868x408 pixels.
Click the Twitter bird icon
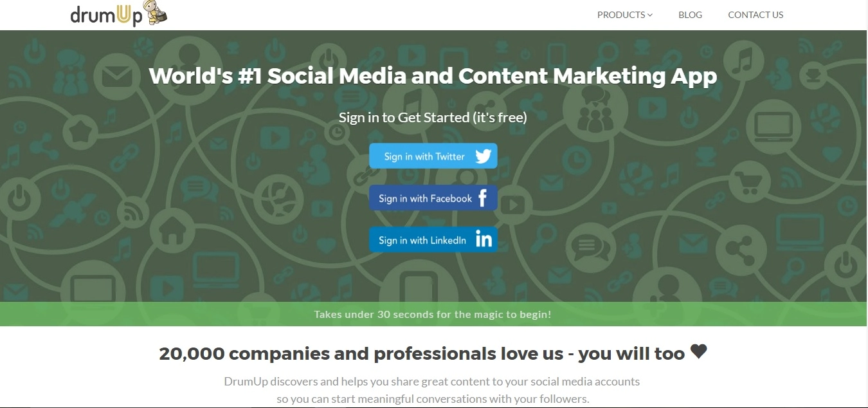(x=483, y=156)
